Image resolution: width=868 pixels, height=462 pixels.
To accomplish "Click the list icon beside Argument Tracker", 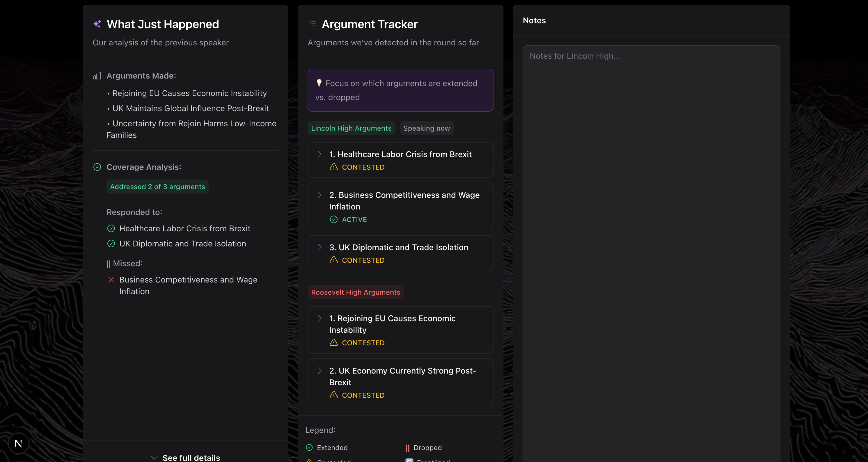I will coord(312,24).
